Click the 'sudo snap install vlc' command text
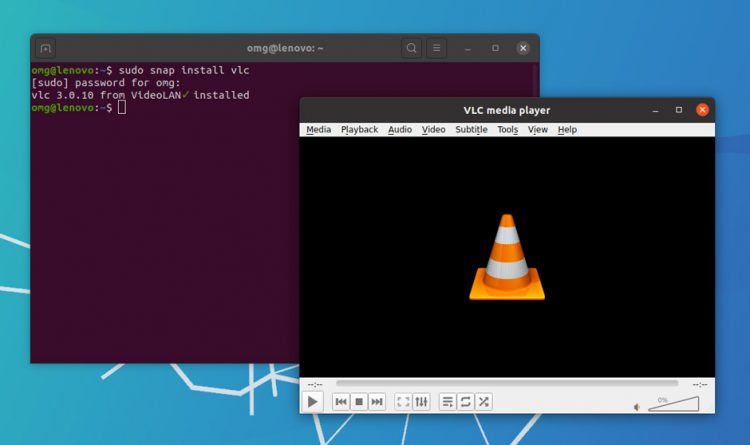This screenshot has width=750, height=445. coord(184,70)
